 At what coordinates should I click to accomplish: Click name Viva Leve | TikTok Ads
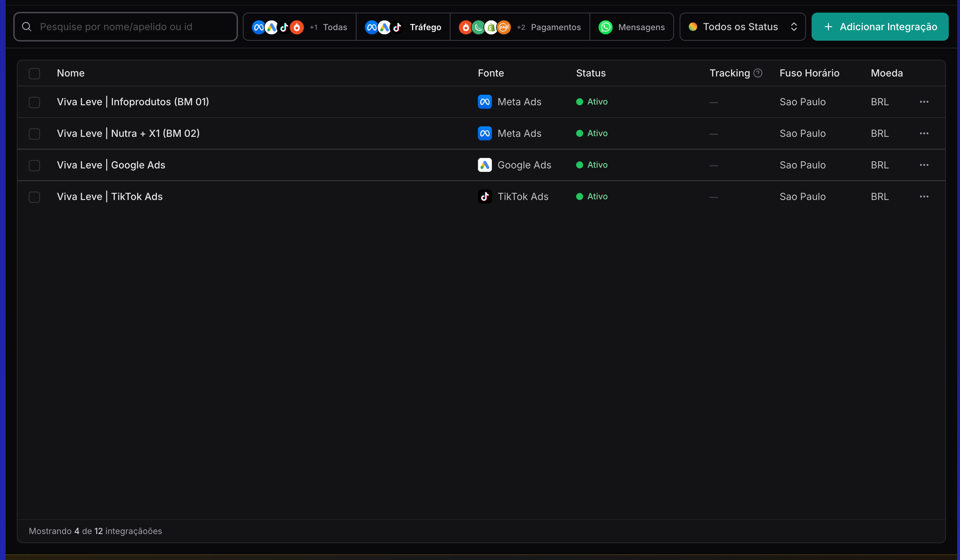pos(110,196)
